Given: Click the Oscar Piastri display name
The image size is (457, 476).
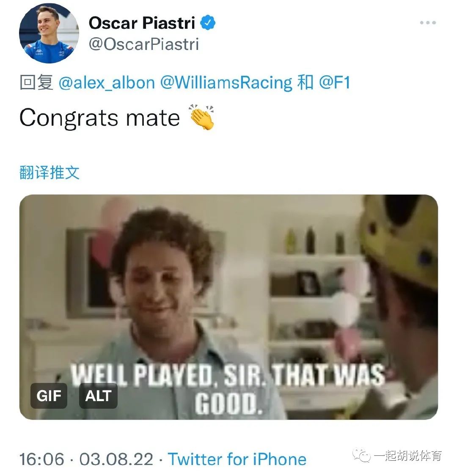Looking at the screenshot, I should point(142,23).
